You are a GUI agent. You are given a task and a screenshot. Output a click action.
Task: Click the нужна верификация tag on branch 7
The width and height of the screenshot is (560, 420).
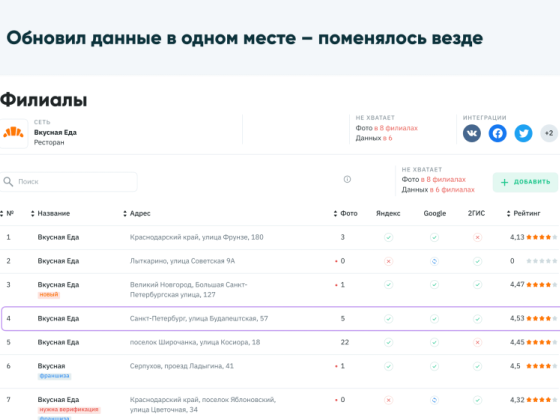(69, 409)
